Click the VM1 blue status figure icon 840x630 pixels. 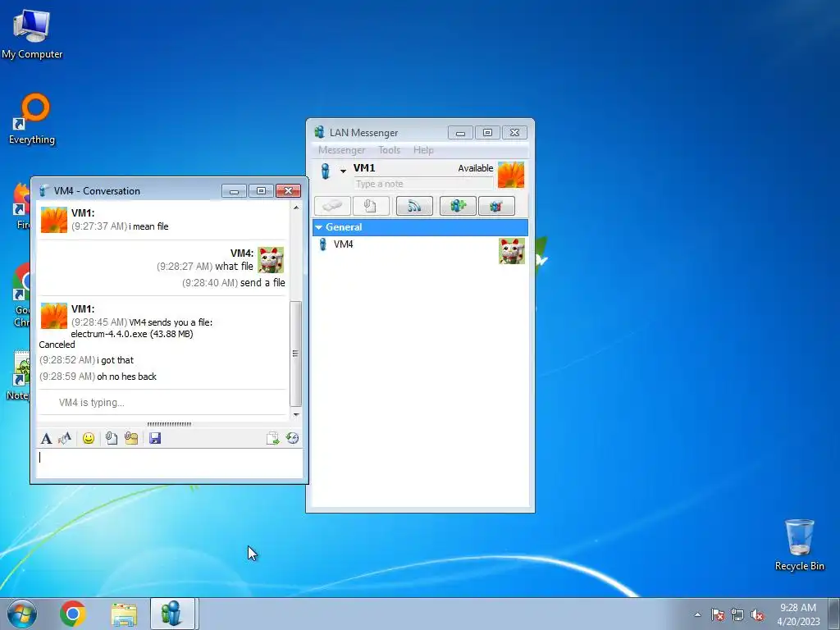point(325,171)
